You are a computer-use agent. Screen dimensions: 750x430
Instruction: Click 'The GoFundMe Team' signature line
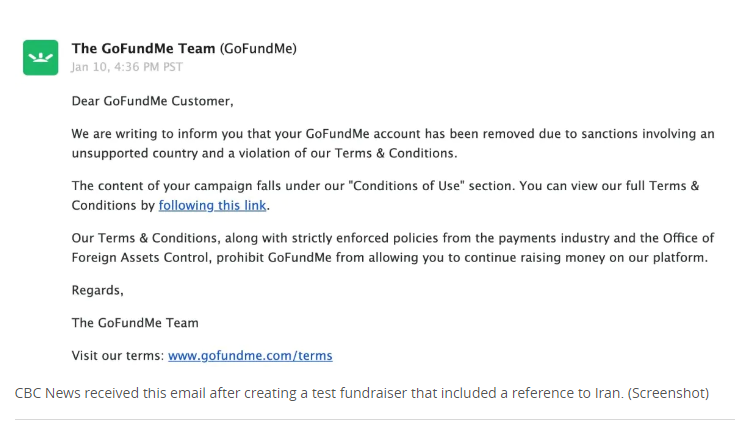click(135, 323)
